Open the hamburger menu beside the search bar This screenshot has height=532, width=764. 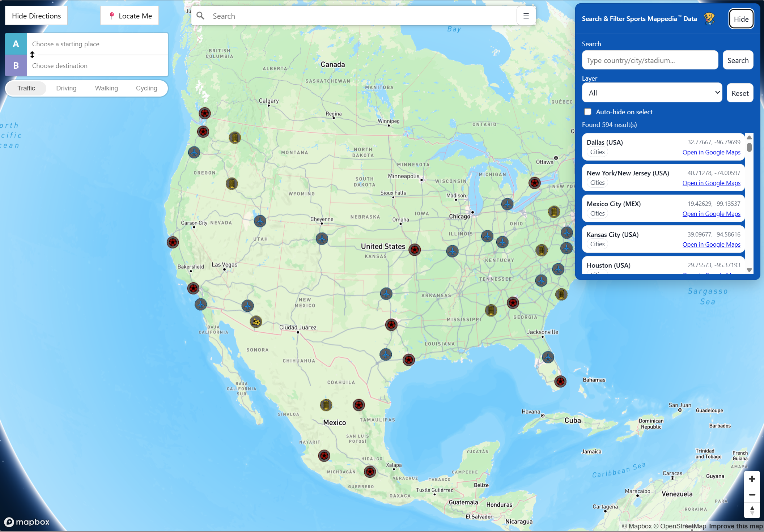pyautogui.click(x=526, y=16)
